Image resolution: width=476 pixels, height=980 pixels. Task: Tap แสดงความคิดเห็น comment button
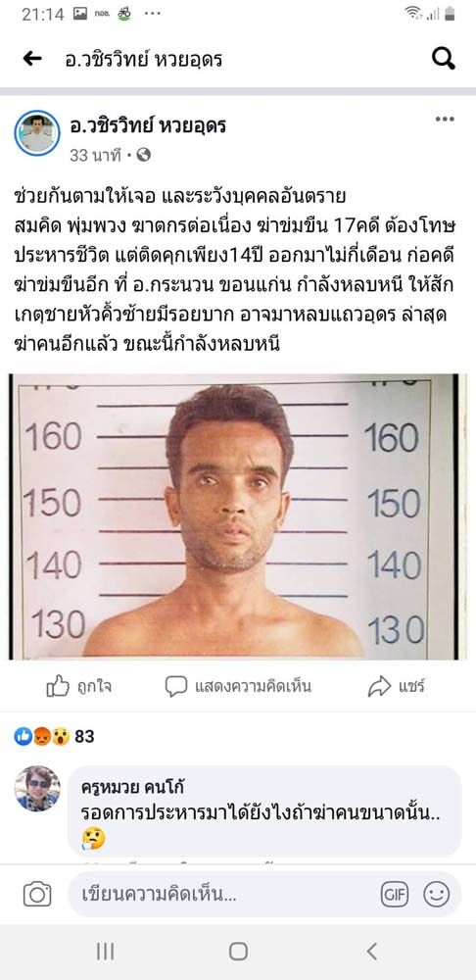[238, 687]
